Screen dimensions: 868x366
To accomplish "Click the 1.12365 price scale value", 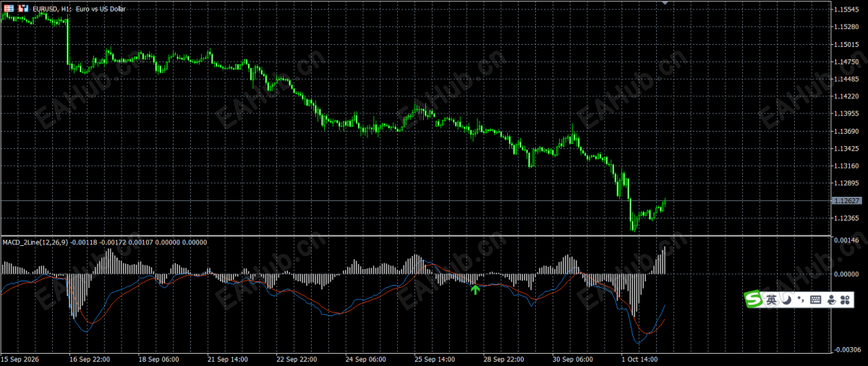I will (x=845, y=218).
